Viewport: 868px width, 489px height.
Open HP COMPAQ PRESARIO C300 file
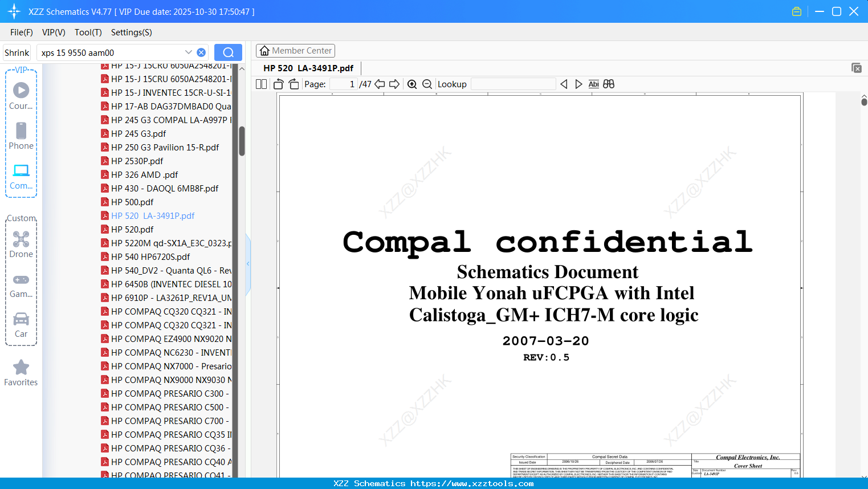166,393
